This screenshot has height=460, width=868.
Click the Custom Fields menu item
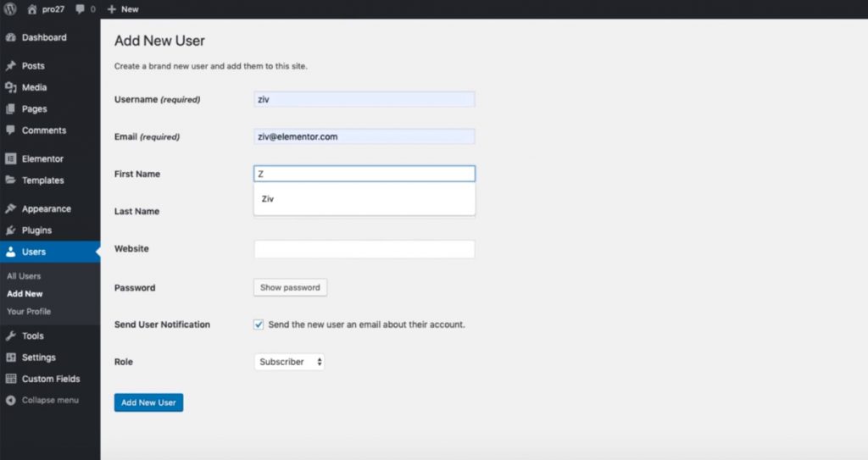[50, 379]
